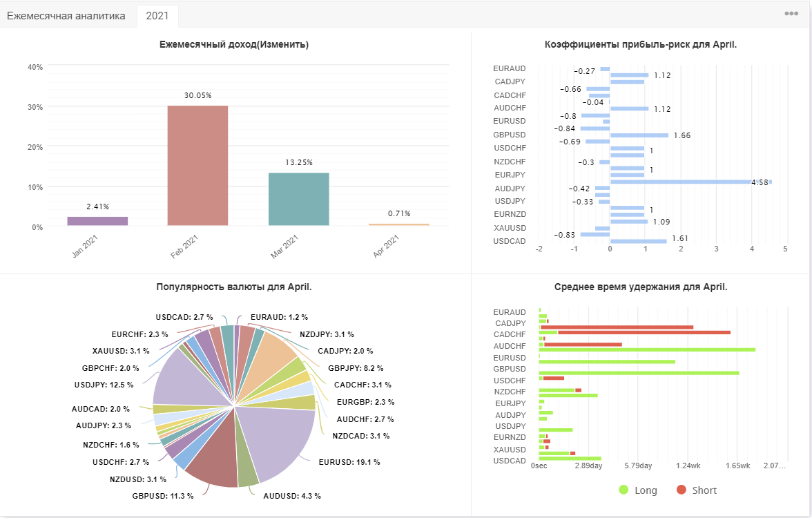
Task: Click the GBPUSD: 11.3 % pie label
Action: (163, 496)
